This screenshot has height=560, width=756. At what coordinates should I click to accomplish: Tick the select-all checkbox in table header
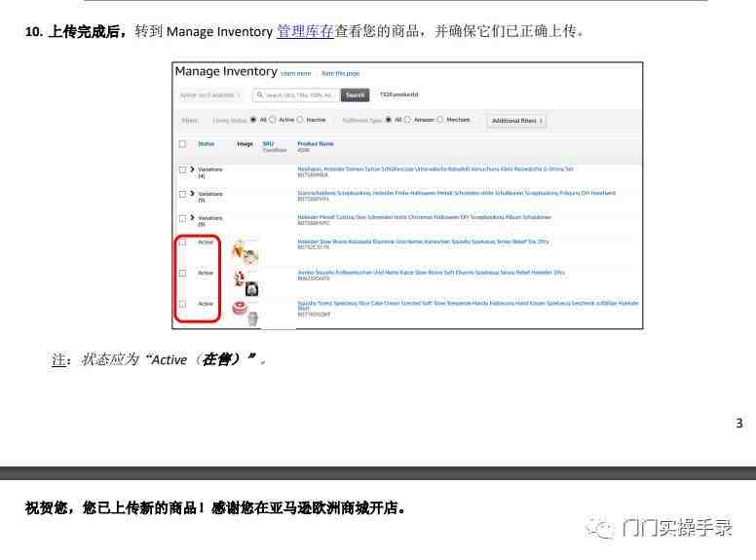point(182,143)
